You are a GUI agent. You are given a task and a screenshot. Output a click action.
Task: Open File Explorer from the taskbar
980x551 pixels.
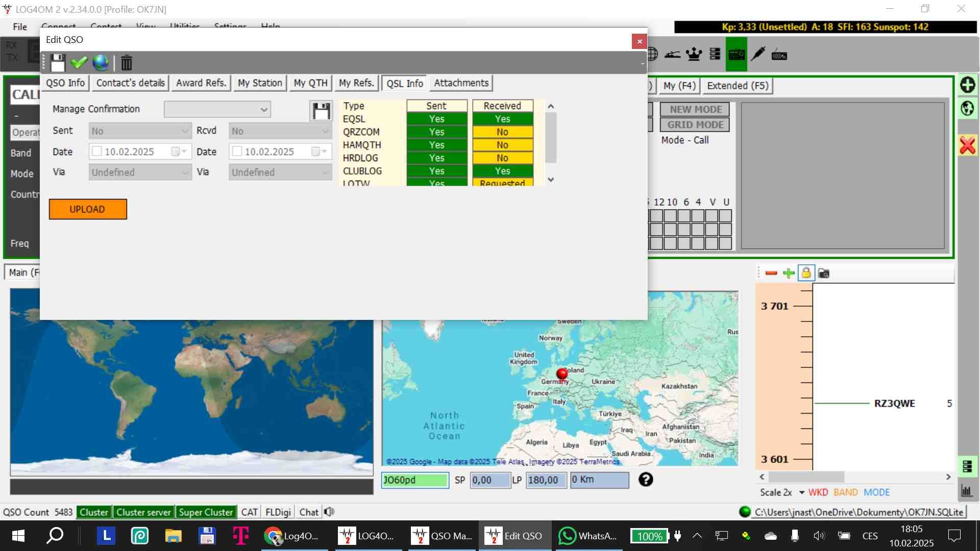pyautogui.click(x=173, y=536)
